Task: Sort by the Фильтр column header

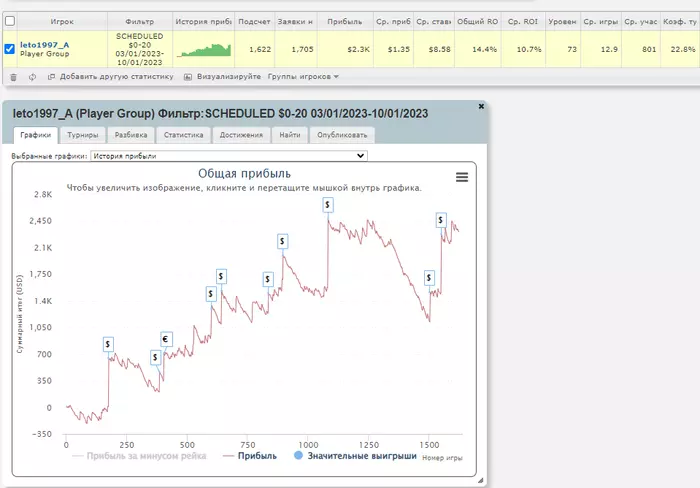Action: point(140,21)
